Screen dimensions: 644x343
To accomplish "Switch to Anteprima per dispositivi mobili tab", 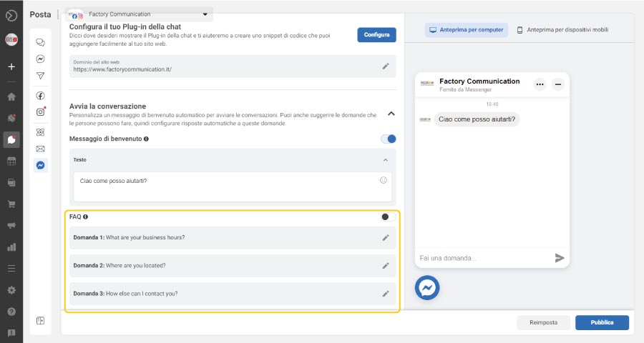I will tap(562, 30).
